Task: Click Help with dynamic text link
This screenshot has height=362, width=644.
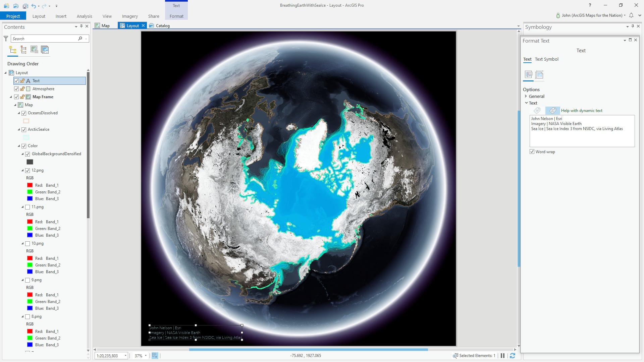Action: (x=581, y=111)
